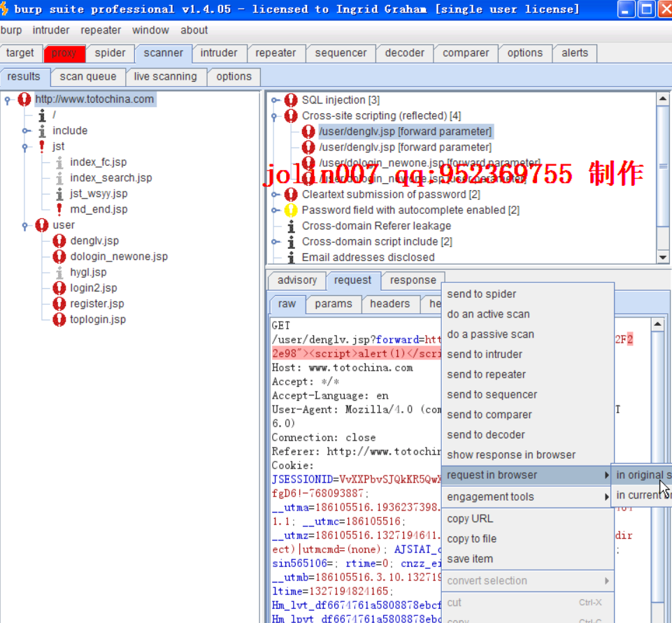Click the yellow icon beside Password field with autocomplete
This screenshot has width=672, height=623.
pos(291,210)
